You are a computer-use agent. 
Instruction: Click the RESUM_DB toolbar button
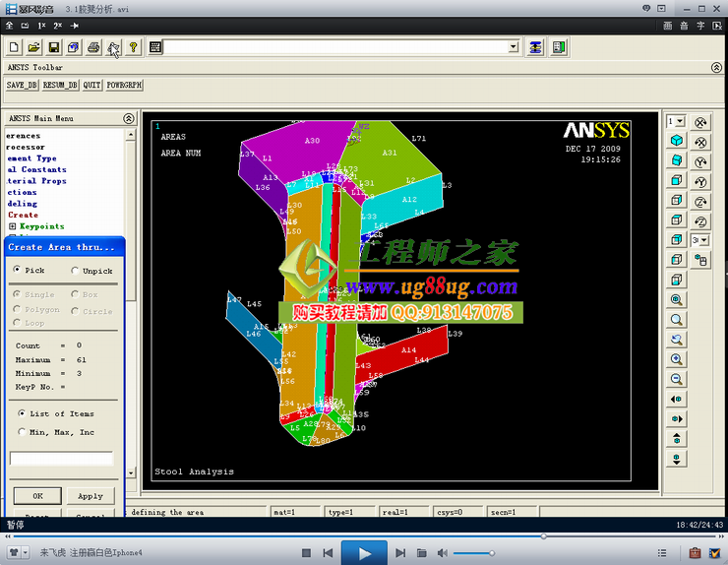[x=60, y=85]
